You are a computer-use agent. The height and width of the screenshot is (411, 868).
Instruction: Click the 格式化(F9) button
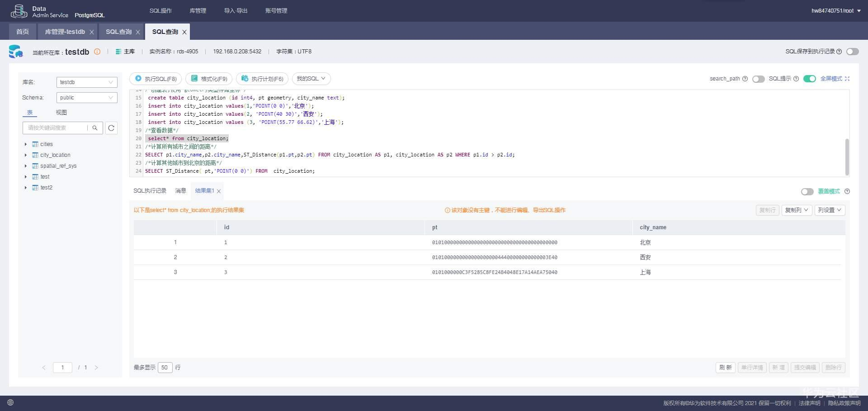click(x=209, y=79)
